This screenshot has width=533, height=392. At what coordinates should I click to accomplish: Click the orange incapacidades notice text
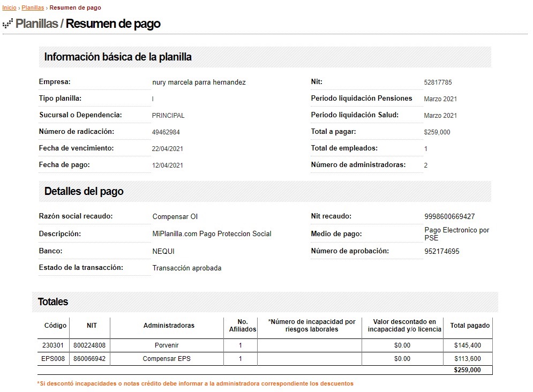coord(195,383)
